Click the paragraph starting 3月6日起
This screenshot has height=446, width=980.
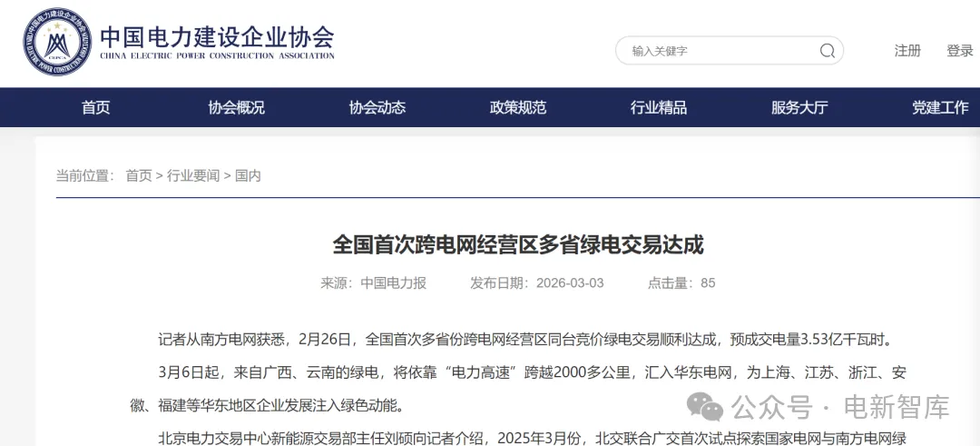click(518, 389)
